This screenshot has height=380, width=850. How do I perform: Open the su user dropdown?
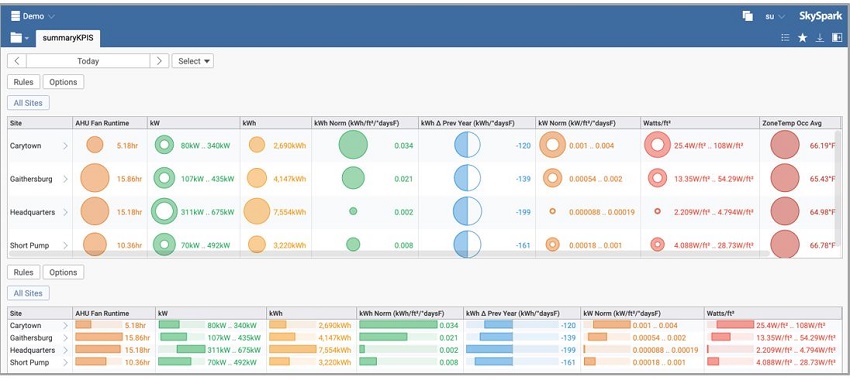point(775,16)
